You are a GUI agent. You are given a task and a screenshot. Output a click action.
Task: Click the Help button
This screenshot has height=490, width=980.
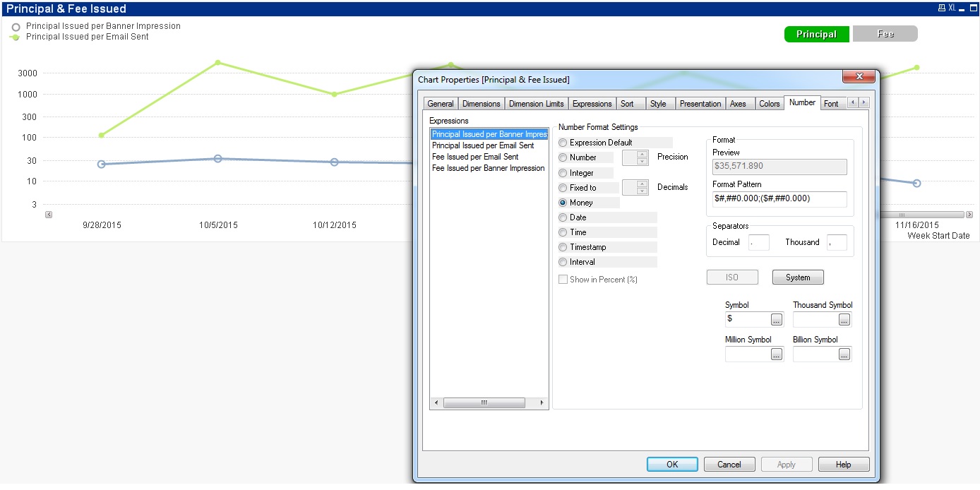point(843,465)
